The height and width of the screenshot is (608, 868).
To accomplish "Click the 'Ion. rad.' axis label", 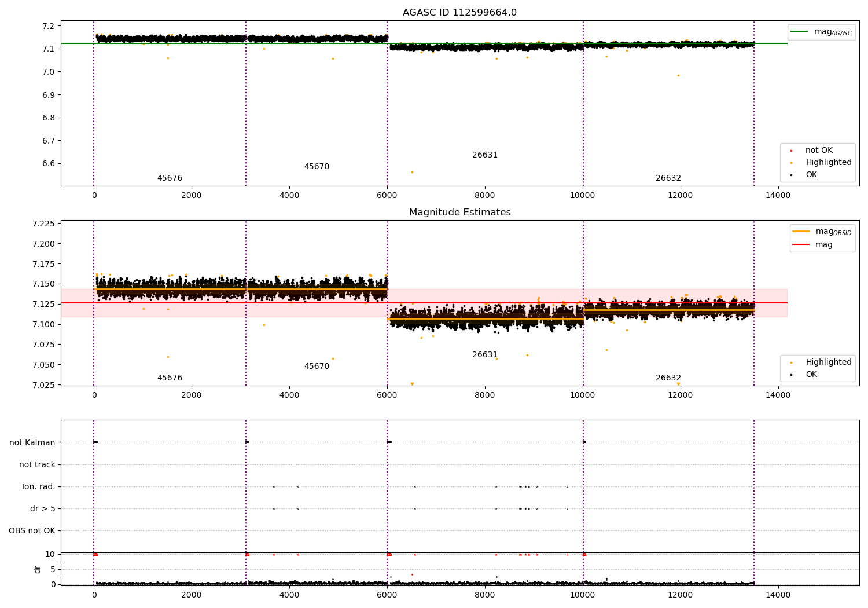I will coord(39,487).
